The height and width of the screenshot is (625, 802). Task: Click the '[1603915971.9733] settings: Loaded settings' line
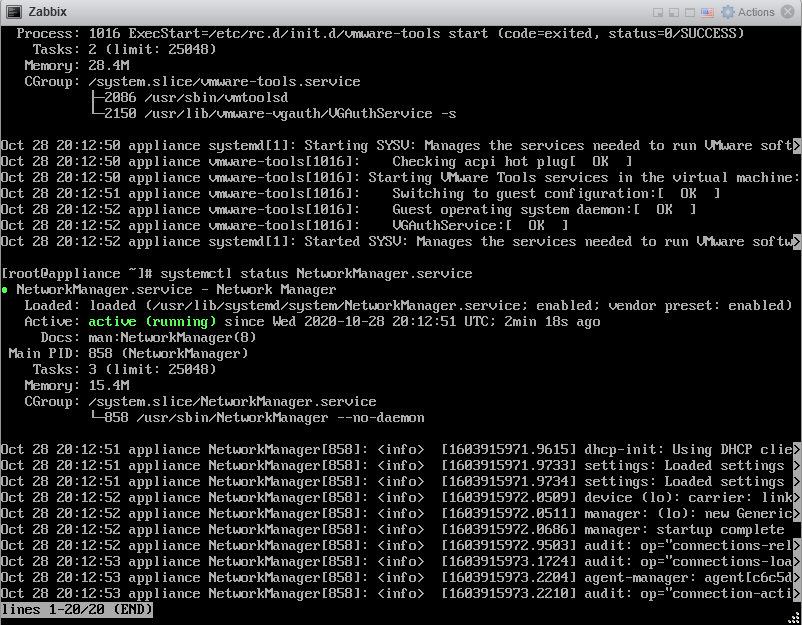(400, 465)
